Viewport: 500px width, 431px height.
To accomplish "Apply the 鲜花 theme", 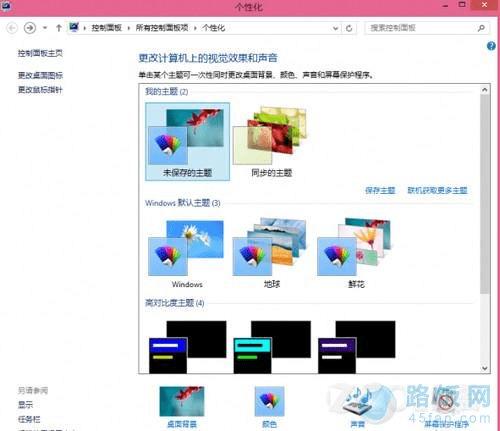I will (x=356, y=253).
